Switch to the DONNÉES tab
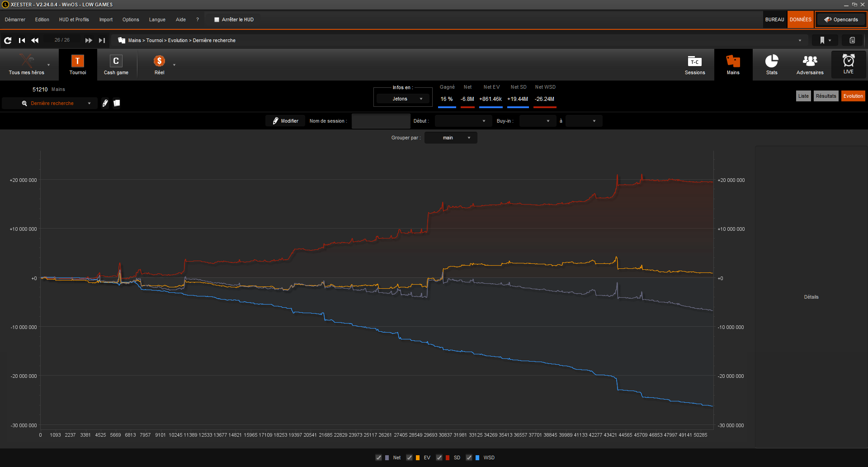Viewport: 868px width, 467px height. click(x=800, y=19)
